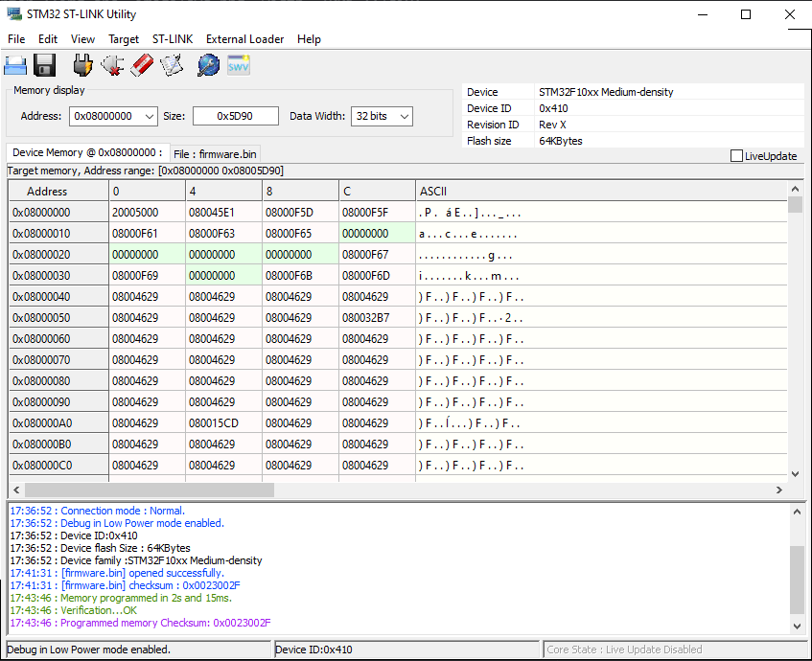Maximize the ST-LINK Utility window
The image size is (812, 661).
pyautogui.click(x=746, y=14)
